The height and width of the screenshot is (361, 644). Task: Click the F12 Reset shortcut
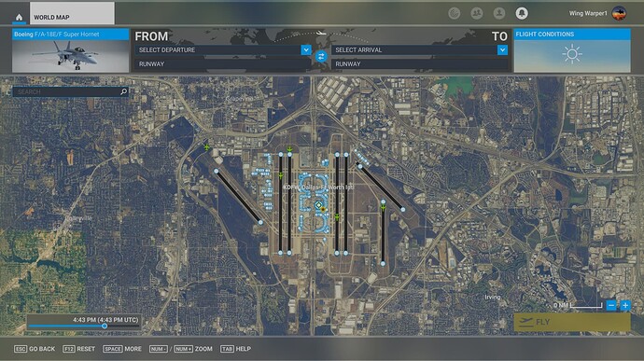pyautogui.click(x=78, y=349)
